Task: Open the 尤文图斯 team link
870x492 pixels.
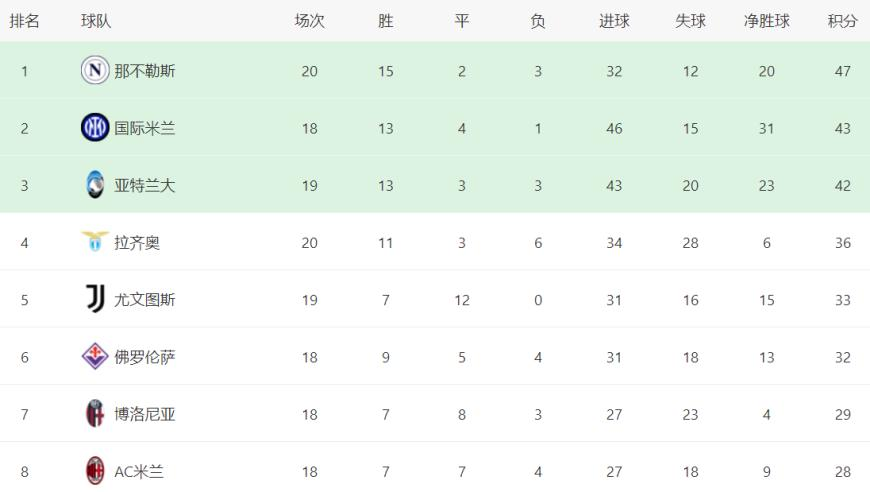Action: tap(145, 299)
